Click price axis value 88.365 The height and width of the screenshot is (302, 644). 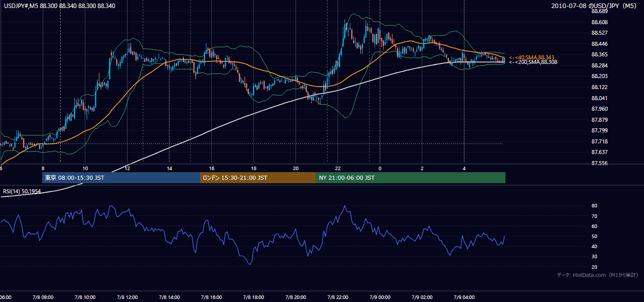(x=599, y=54)
